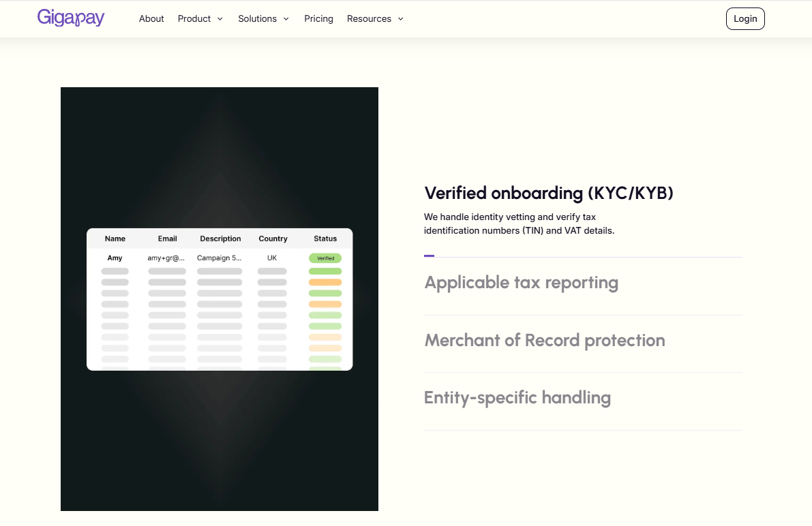Click the Description column header
This screenshot has height=526, width=812.
coord(221,238)
